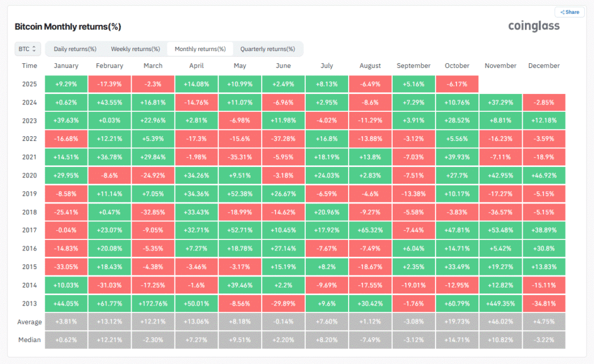Click the Time column header
This screenshot has height=364, width=594.
click(x=29, y=65)
